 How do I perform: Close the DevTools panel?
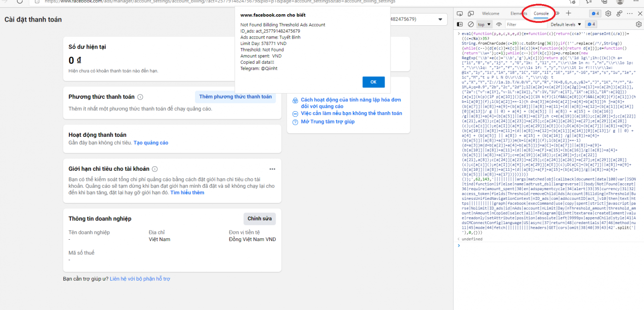[x=639, y=14]
